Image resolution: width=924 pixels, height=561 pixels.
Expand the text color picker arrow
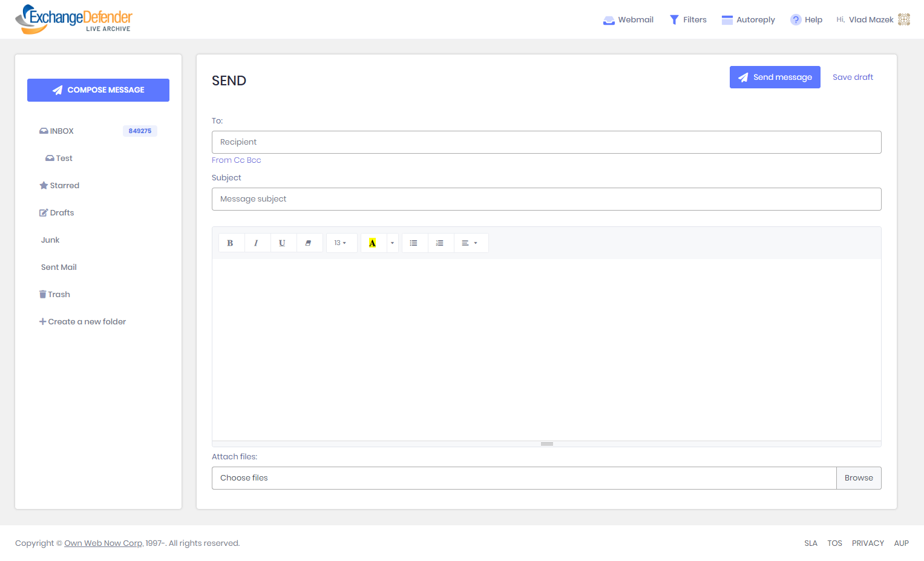coord(393,243)
